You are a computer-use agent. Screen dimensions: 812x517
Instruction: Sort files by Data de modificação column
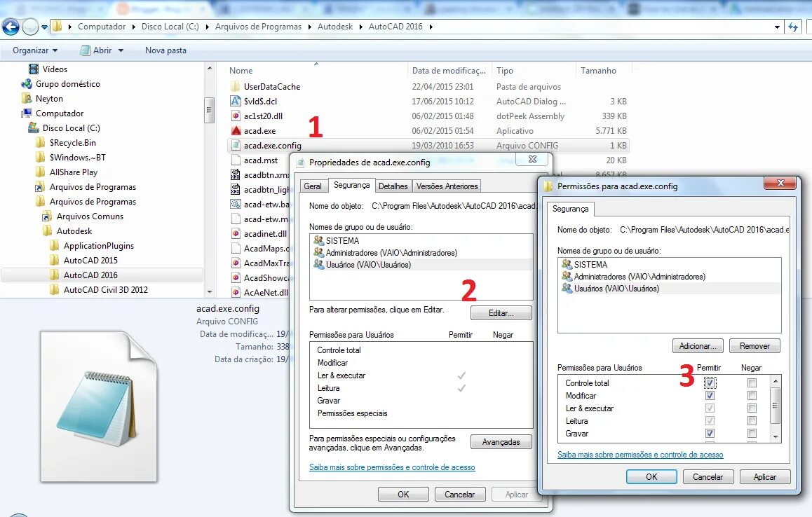pos(449,70)
